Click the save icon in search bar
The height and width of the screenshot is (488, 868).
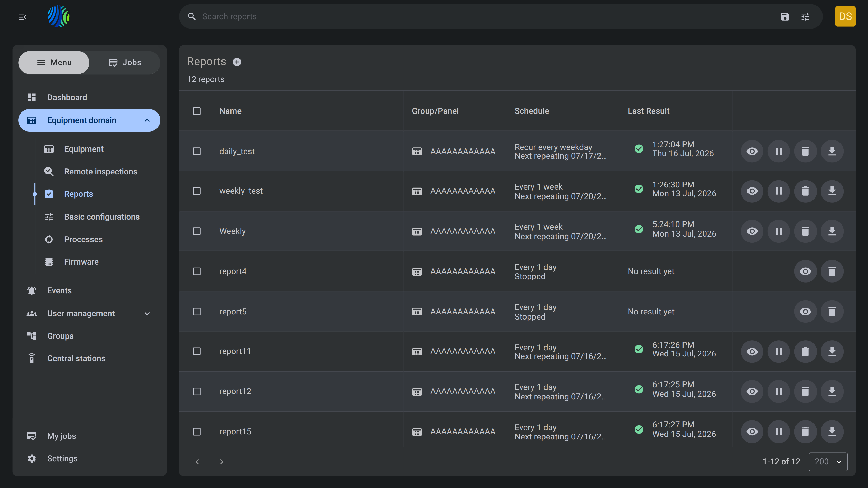785,16
